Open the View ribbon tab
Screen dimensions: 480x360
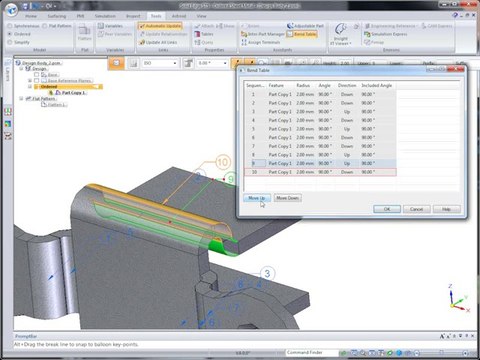(x=201, y=16)
